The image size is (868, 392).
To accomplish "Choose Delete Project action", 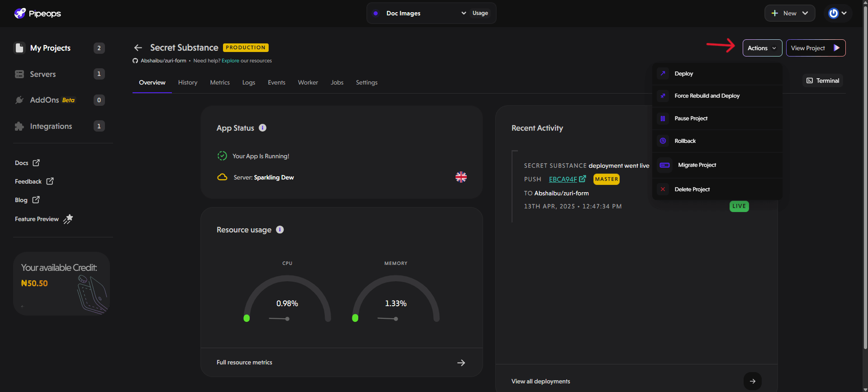I will [x=717, y=189].
